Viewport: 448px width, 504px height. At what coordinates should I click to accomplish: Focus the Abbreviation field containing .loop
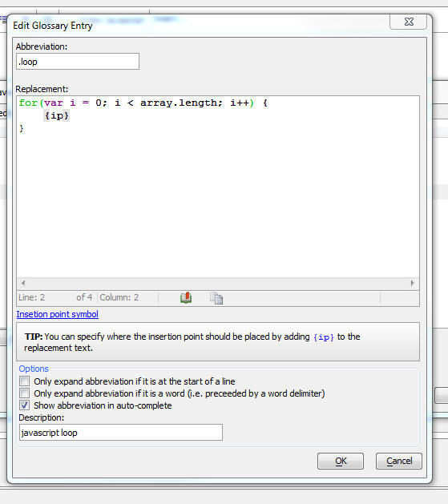[x=78, y=62]
